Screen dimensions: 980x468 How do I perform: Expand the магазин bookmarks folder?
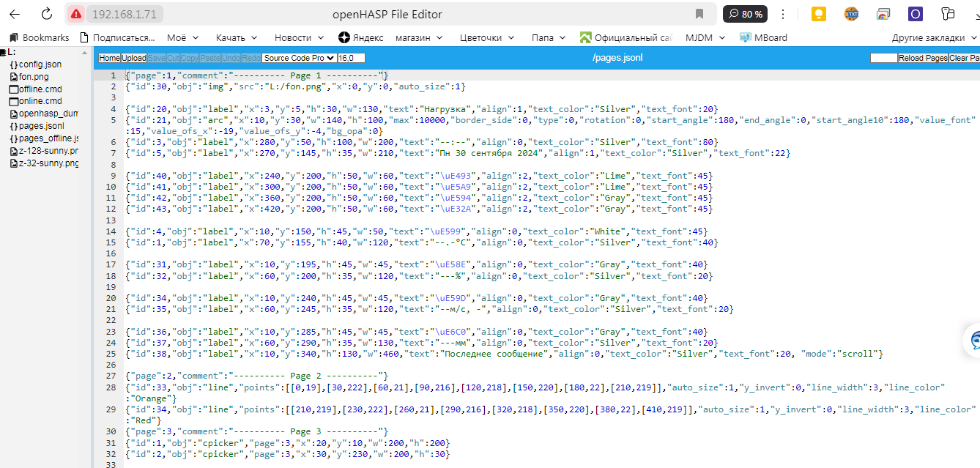click(x=419, y=37)
